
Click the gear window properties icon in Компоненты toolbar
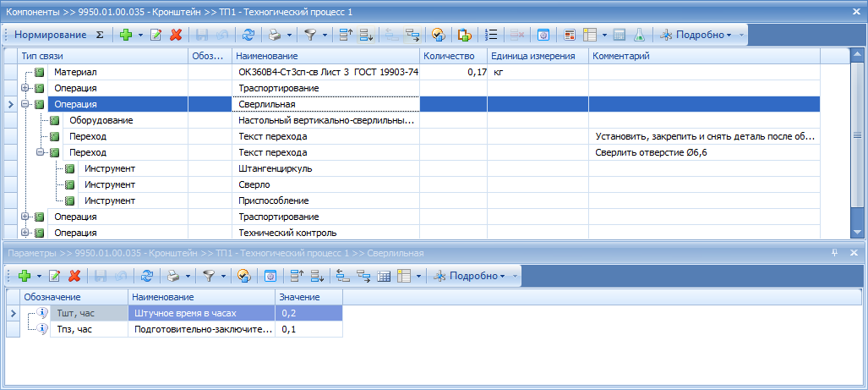point(543,35)
